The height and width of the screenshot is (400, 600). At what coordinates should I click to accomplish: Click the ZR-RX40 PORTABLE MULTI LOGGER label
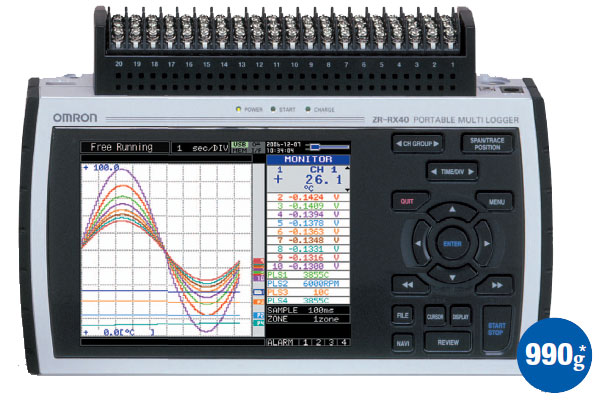coord(446,120)
